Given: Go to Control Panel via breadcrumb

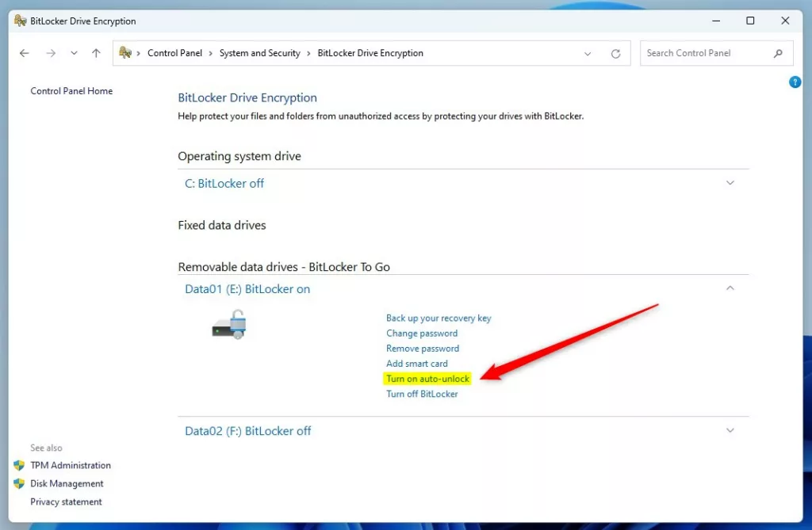Looking at the screenshot, I should coord(174,52).
